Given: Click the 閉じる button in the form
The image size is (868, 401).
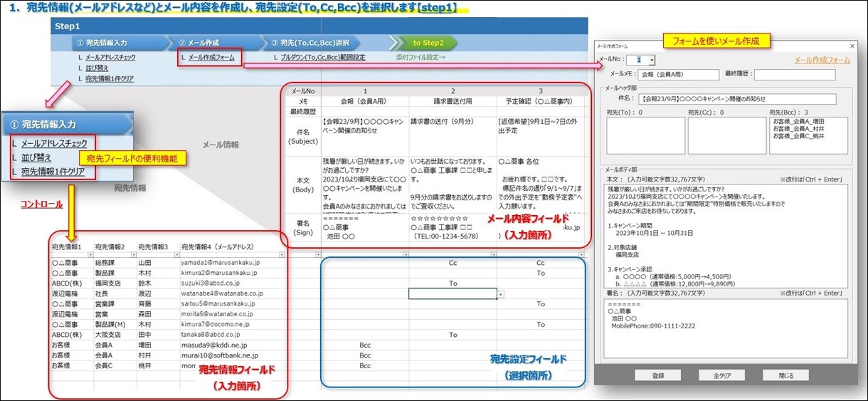Looking at the screenshot, I should (785, 375).
